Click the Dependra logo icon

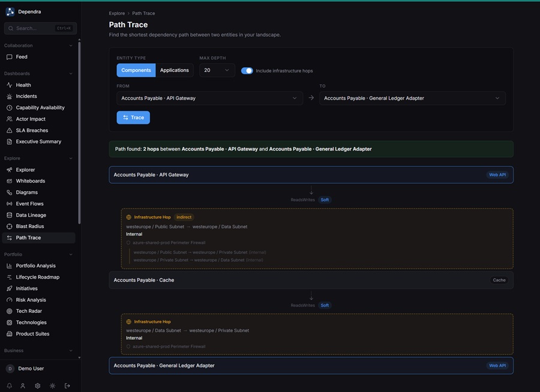click(10, 12)
